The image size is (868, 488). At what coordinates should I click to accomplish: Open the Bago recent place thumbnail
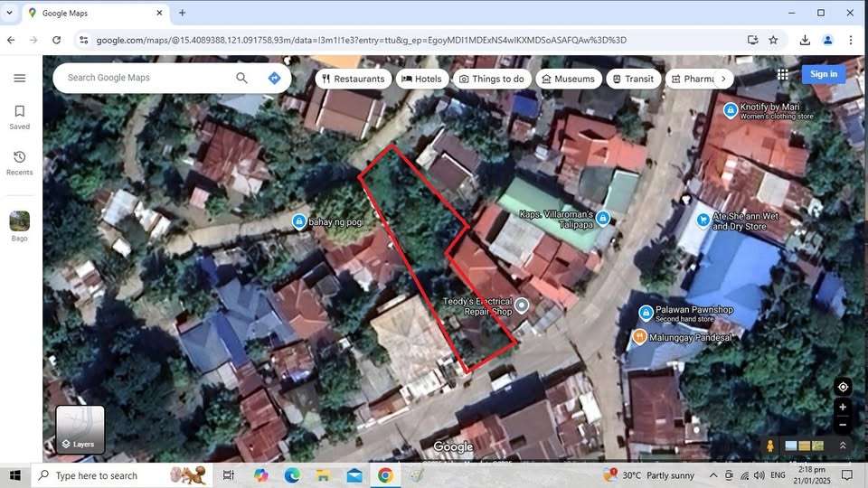pyautogui.click(x=19, y=226)
